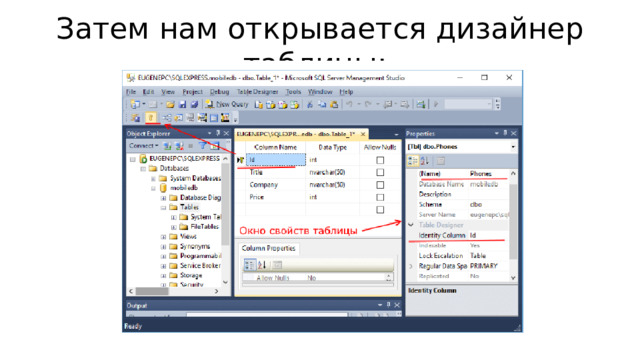The height and width of the screenshot is (360, 640).
Task: Click the Filter funnel icon in Object Explorer
Action: [202, 146]
